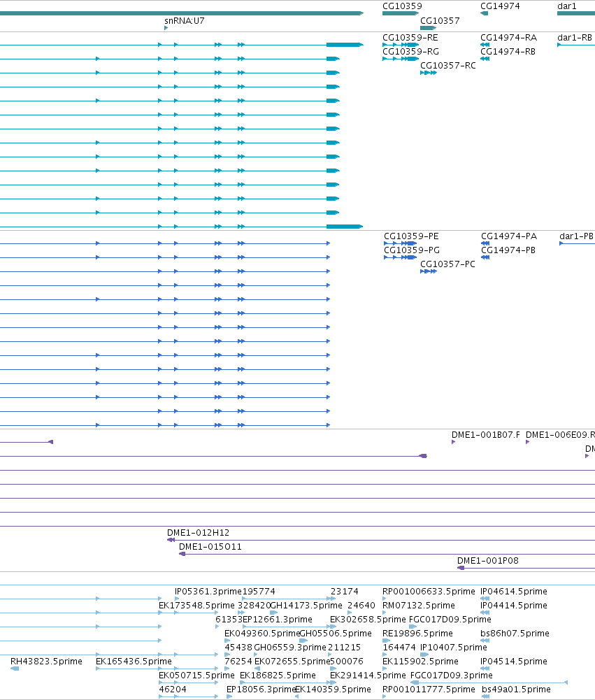Click the 24640 EST label
595x700 pixels.
point(361,606)
